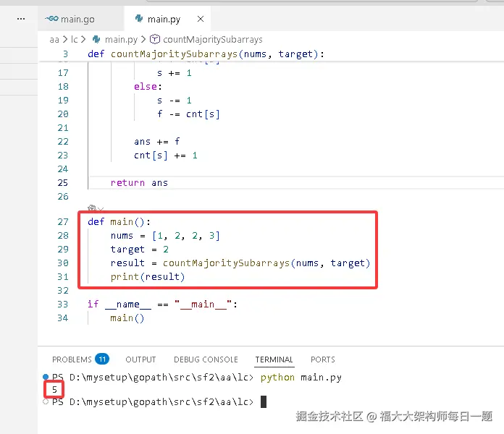504x434 pixels.
Task: Click the 'else:' keyword on line 18
Action: pos(148,87)
